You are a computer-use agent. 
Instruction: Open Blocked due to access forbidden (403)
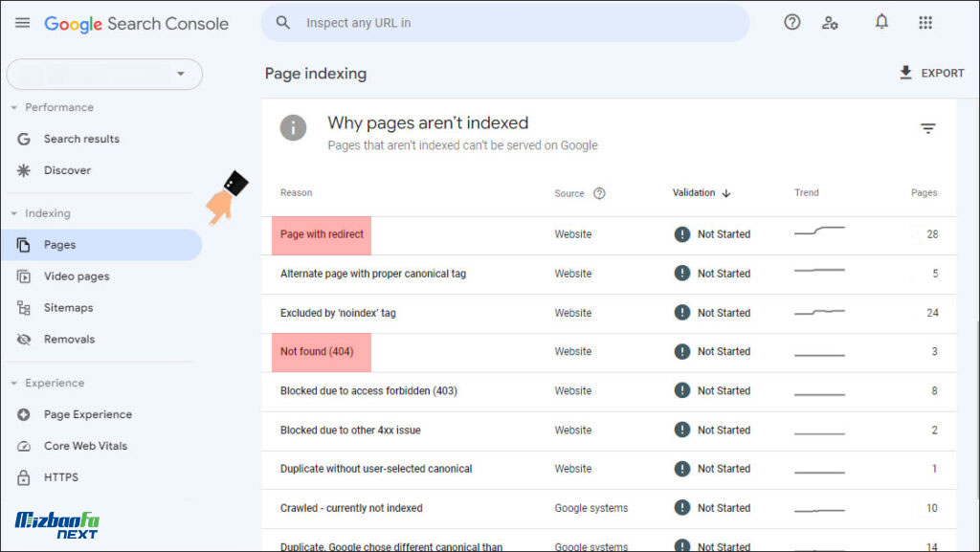click(x=368, y=391)
